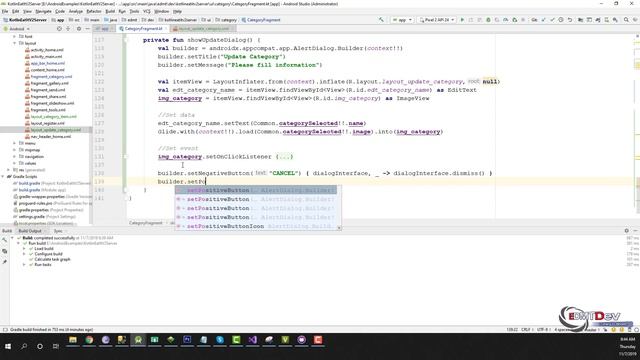The width and height of the screenshot is (640, 360).
Task: Open the Pixel 2 API device dropdown
Action: (437, 20)
